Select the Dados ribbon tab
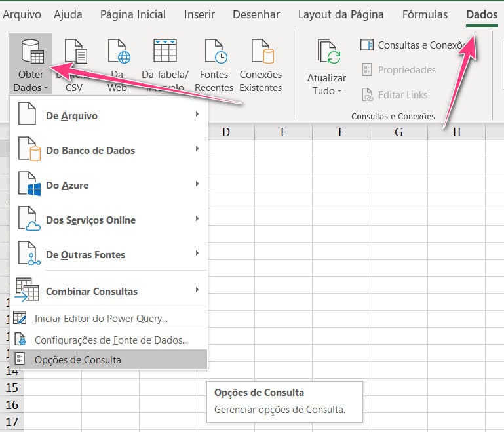The image size is (504, 432). pyautogui.click(x=482, y=15)
